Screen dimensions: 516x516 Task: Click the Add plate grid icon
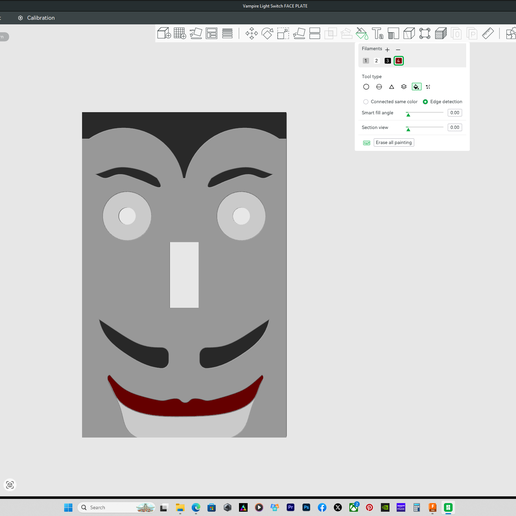[180, 33]
